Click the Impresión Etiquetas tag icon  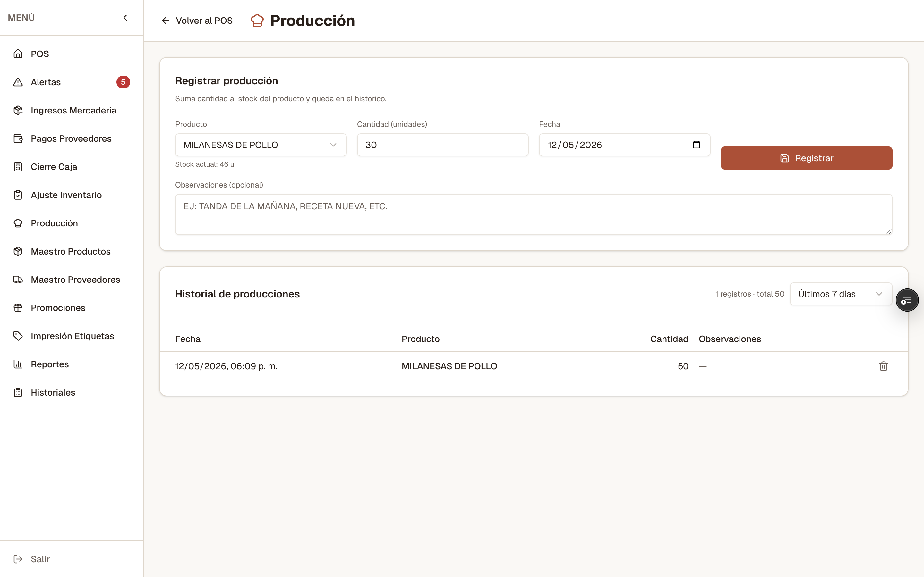pos(18,336)
